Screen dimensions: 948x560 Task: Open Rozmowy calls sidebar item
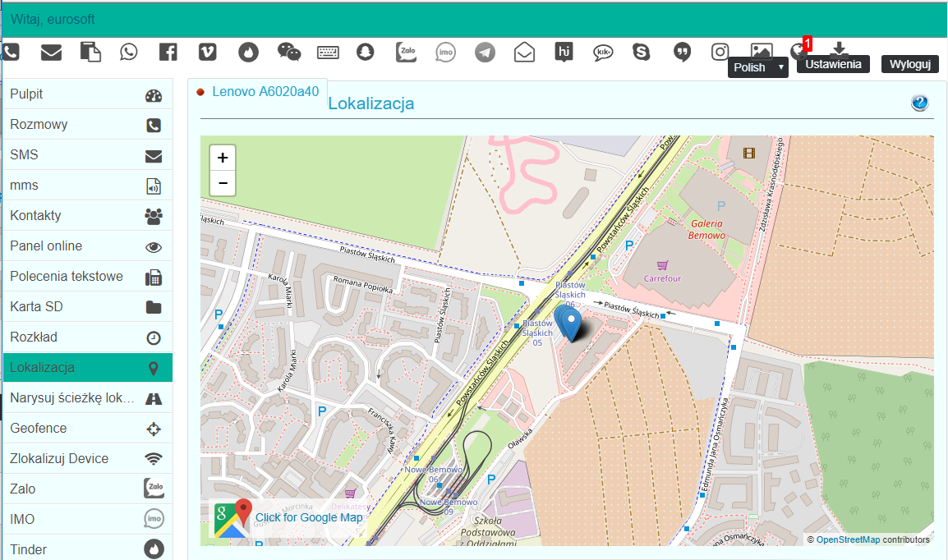point(88,125)
